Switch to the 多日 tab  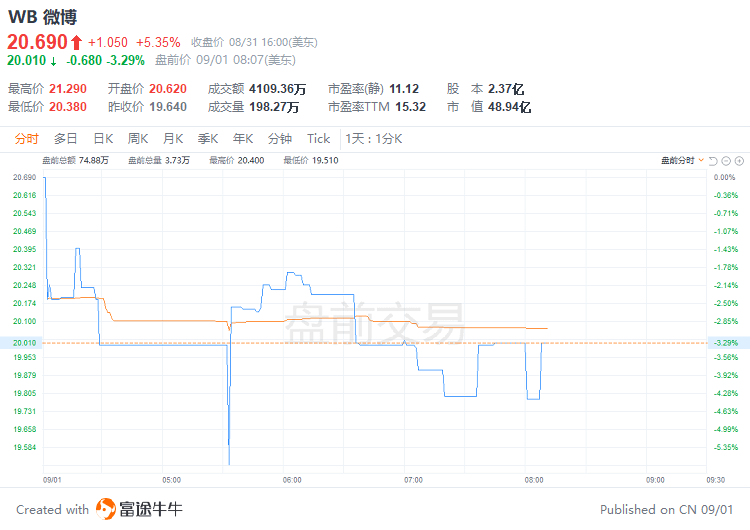66,139
